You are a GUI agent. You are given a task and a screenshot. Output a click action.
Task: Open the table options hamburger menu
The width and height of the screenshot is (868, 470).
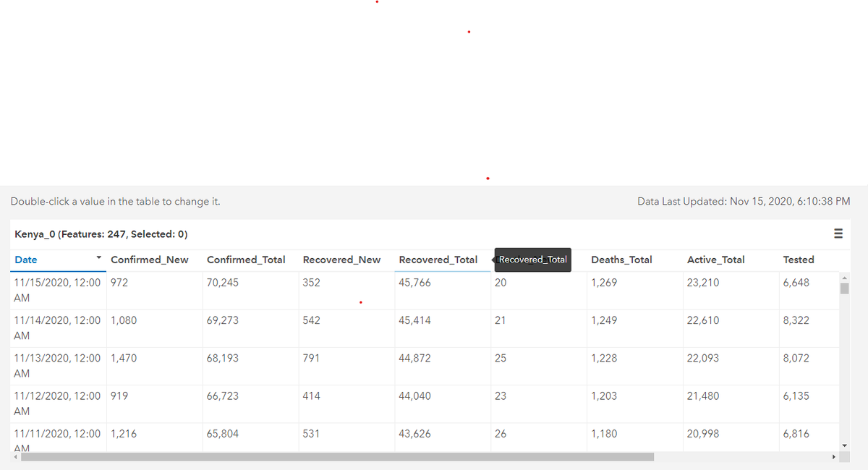point(838,234)
